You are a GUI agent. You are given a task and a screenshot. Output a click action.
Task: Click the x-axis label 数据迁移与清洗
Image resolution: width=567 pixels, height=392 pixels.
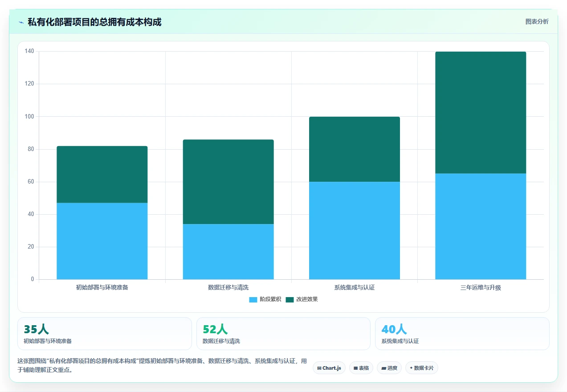(228, 287)
